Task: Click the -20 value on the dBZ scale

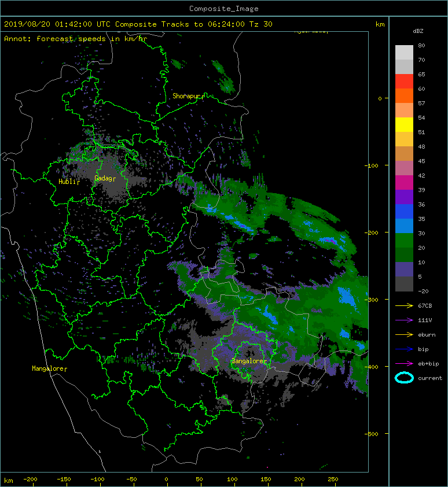Action: tap(423, 292)
